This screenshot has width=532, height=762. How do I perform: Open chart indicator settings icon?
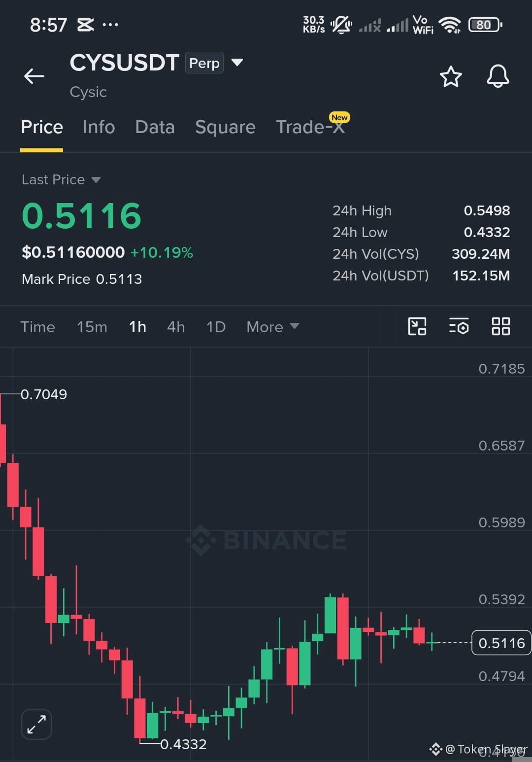pyautogui.click(x=459, y=326)
